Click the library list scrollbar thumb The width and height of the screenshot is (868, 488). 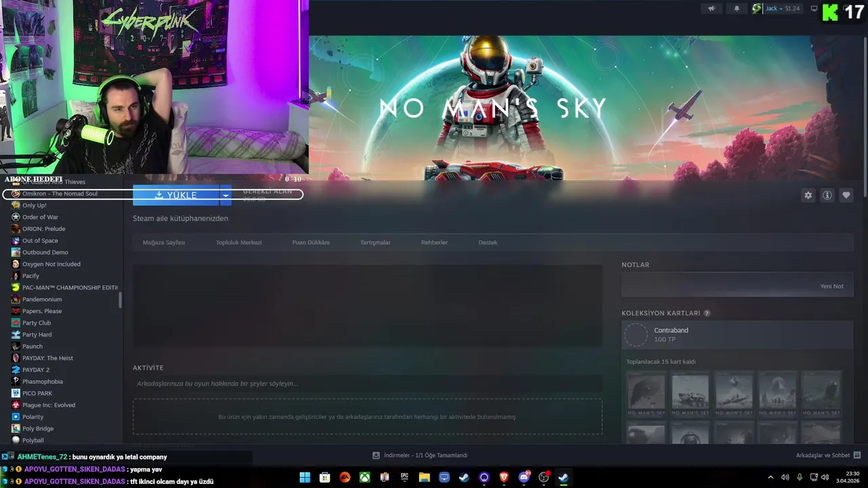121,300
